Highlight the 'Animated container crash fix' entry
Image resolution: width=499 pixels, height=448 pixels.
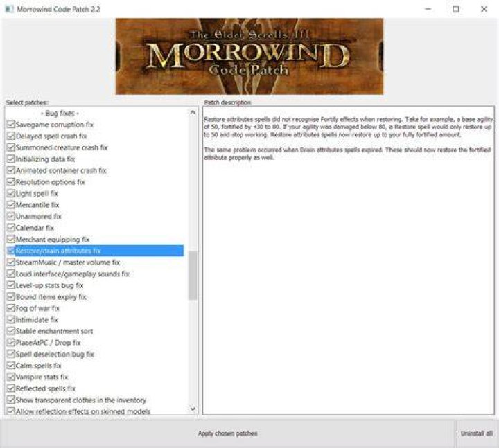coord(61,170)
